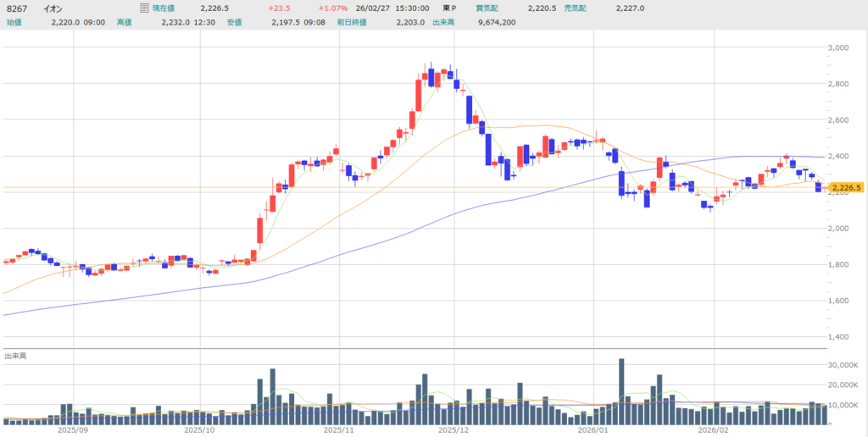Select the 2025/10 date marker
868x437 pixels.
pyautogui.click(x=201, y=430)
